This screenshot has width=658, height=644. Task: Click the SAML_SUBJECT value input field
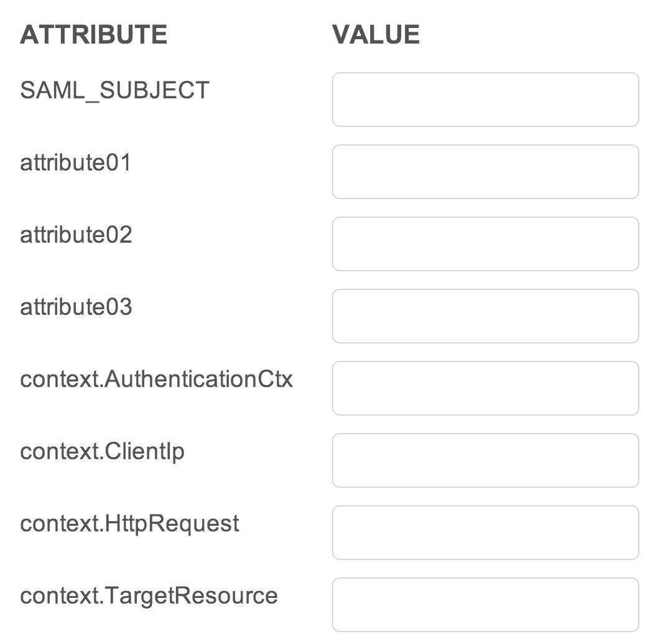(x=485, y=100)
